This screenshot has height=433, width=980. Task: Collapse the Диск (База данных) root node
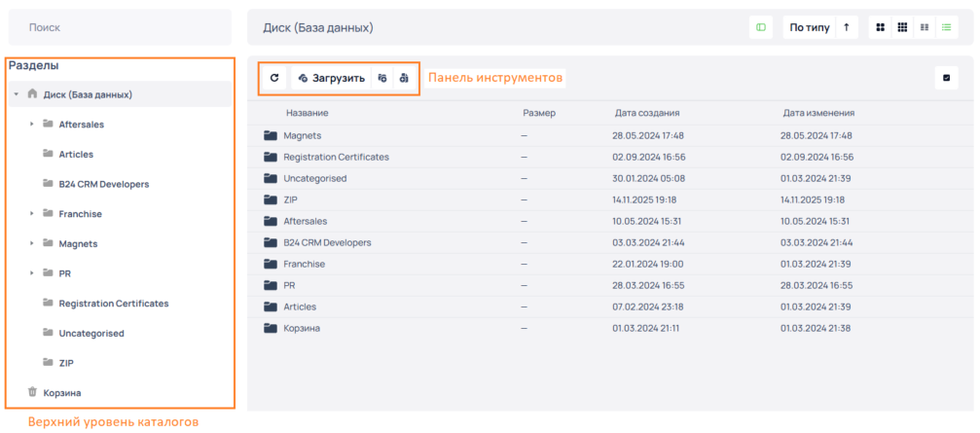pyautogui.click(x=17, y=94)
